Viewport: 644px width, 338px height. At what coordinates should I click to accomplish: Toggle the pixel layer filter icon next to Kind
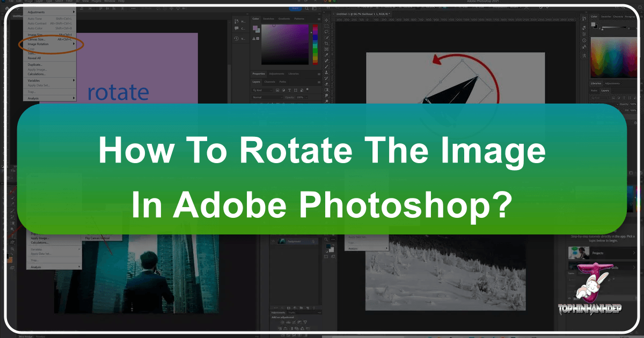(x=276, y=90)
